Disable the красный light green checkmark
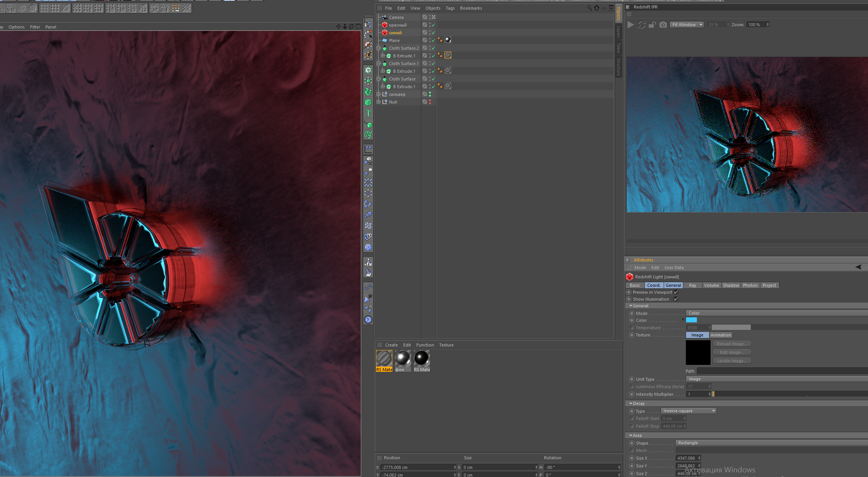 tap(434, 25)
